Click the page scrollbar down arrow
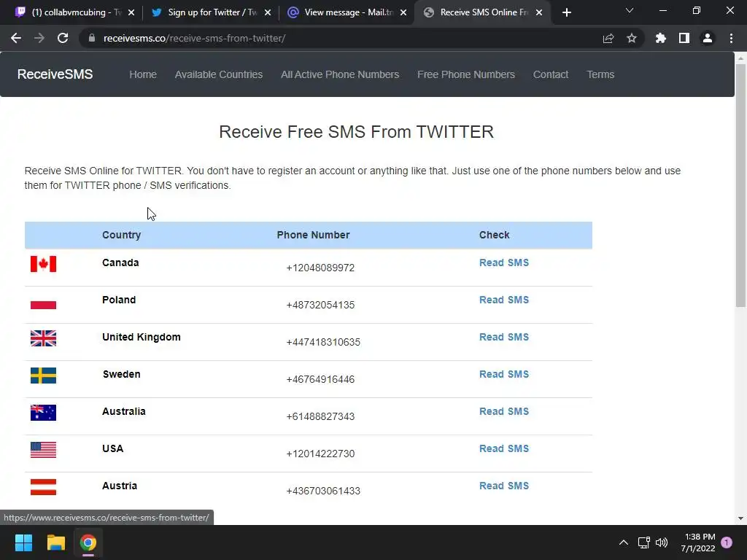Image resolution: width=747 pixels, height=560 pixels. 740,518
